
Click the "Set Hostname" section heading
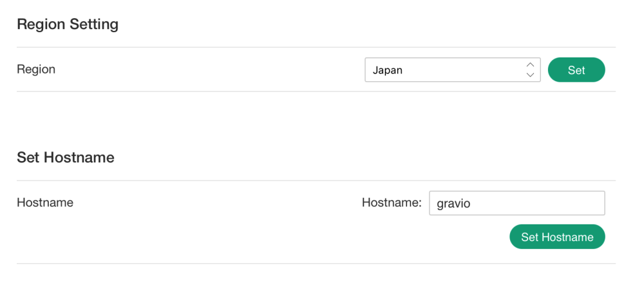(66, 157)
